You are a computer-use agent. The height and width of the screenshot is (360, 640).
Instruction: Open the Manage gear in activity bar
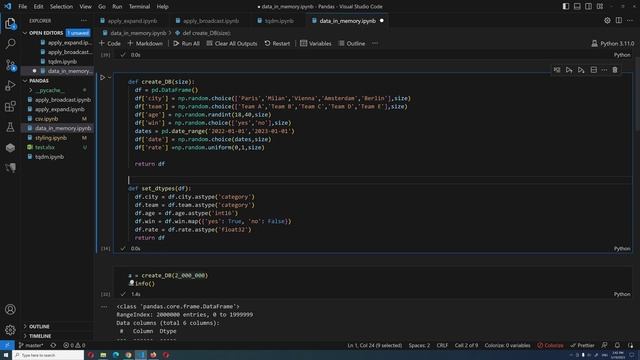[10, 330]
